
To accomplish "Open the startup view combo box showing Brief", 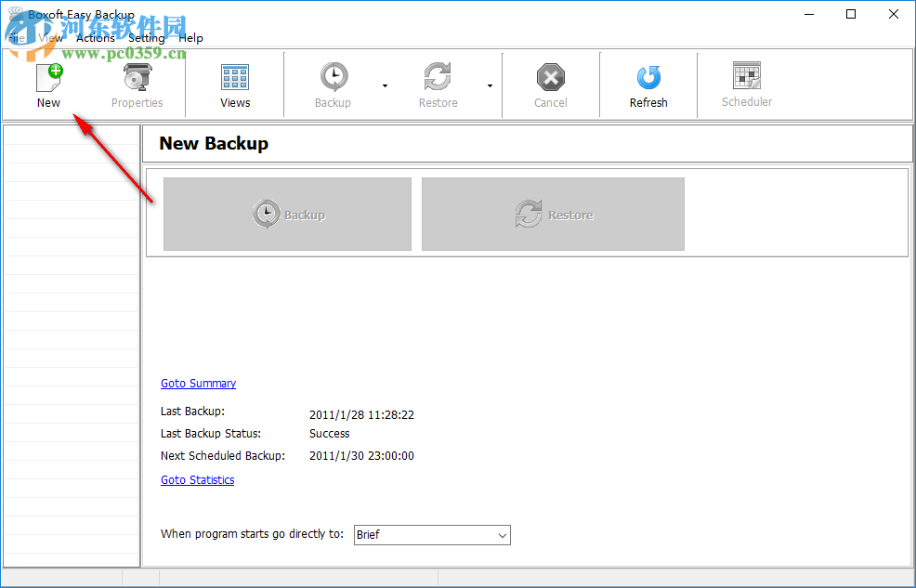I will click(431, 535).
